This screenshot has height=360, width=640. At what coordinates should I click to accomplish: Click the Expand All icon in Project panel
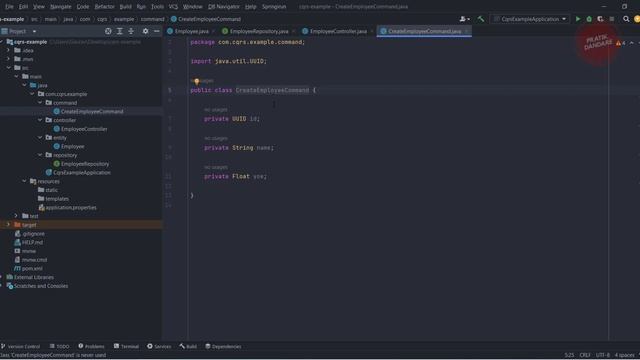[x=120, y=31]
